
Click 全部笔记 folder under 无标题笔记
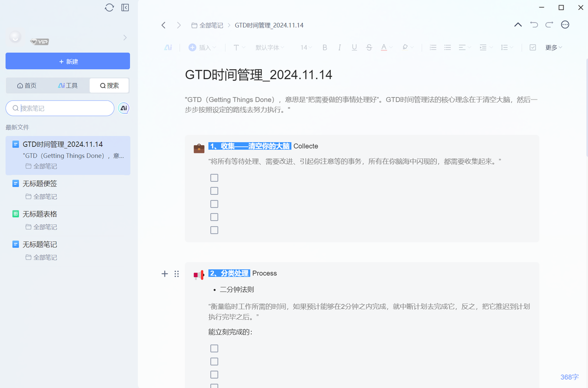pos(41,258)
